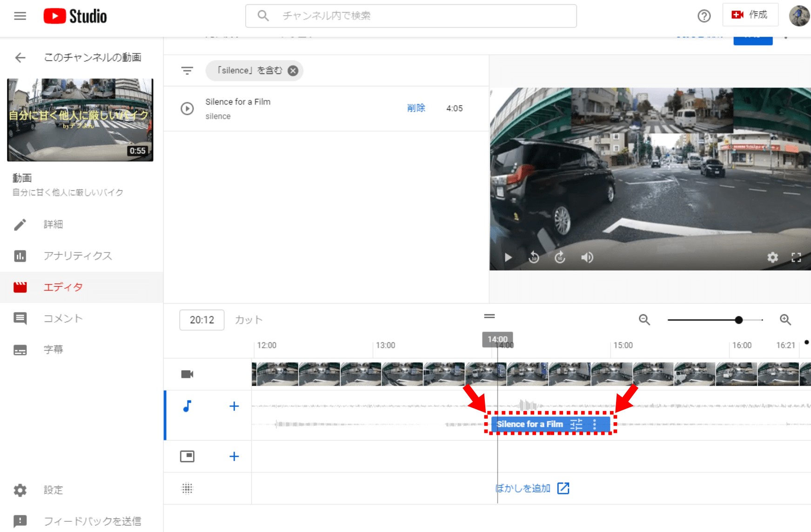Select the music note audio track icon
The height and width of the screenshot is (532, 811).
click(x=187, y=406)
